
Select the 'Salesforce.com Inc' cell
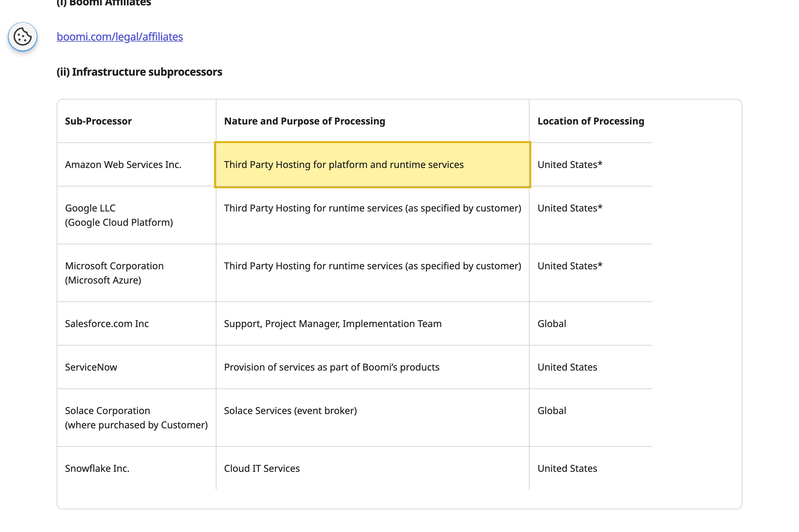click(x=137, y=324)
